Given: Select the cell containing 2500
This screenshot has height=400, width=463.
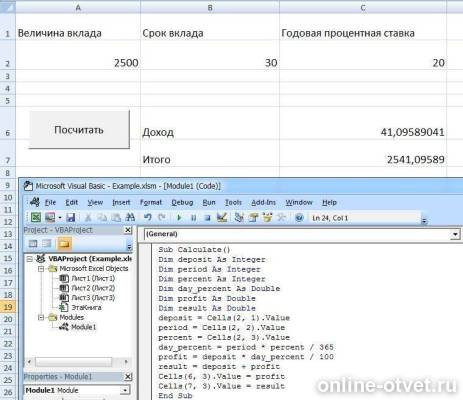Looking at the screenshot, I should click(x=78, y=55).
